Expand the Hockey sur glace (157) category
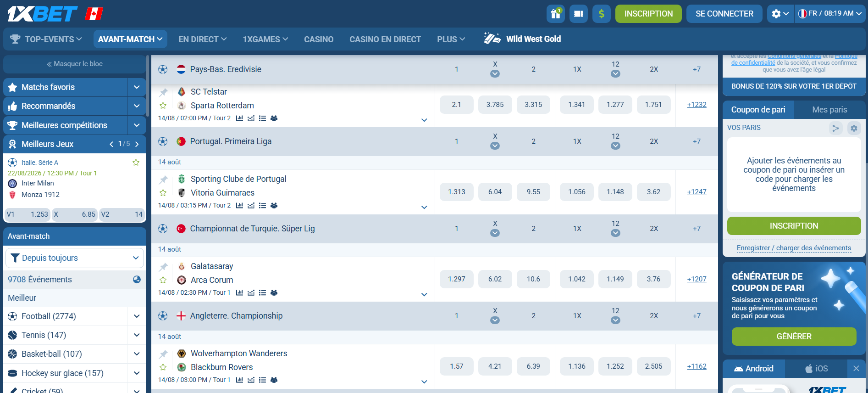 [137, 373]
